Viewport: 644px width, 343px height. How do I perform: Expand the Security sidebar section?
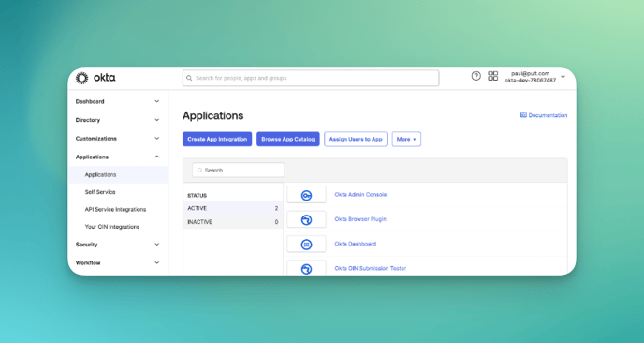118,245
